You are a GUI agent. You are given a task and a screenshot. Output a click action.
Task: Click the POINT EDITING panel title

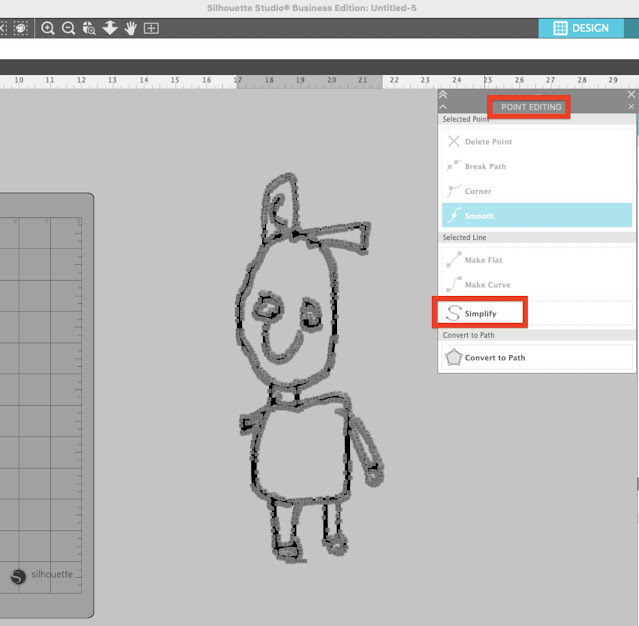[531, 107]
